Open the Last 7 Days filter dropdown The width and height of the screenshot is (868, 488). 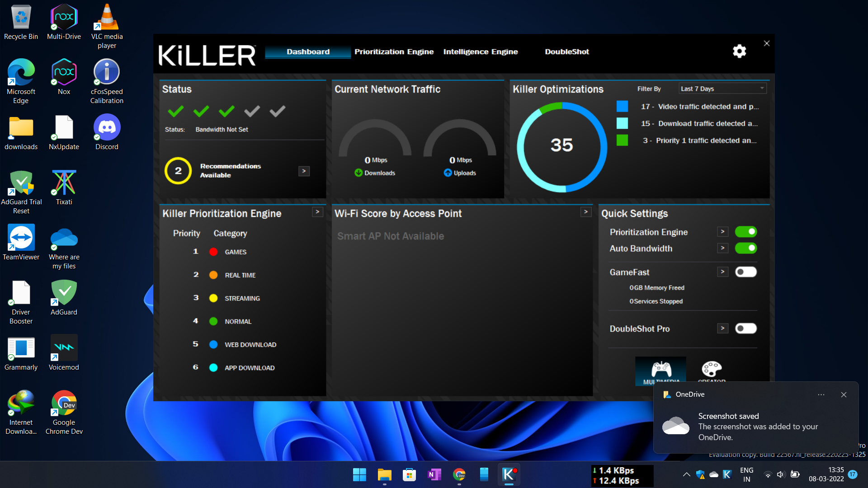[722, 89]
